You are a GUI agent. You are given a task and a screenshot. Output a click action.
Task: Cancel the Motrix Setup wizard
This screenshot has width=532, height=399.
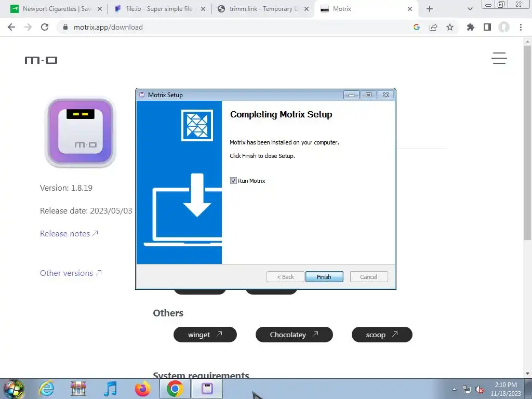(x=368, y=277)
